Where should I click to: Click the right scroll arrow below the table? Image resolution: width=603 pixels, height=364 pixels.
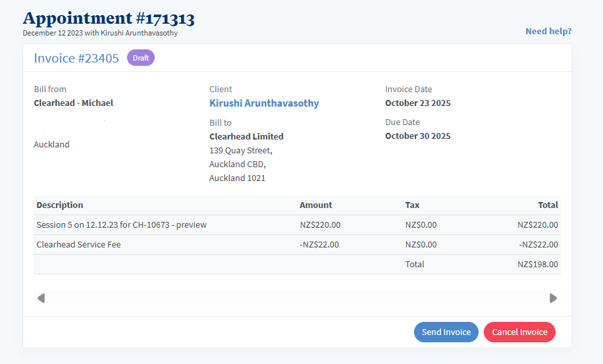553,298
